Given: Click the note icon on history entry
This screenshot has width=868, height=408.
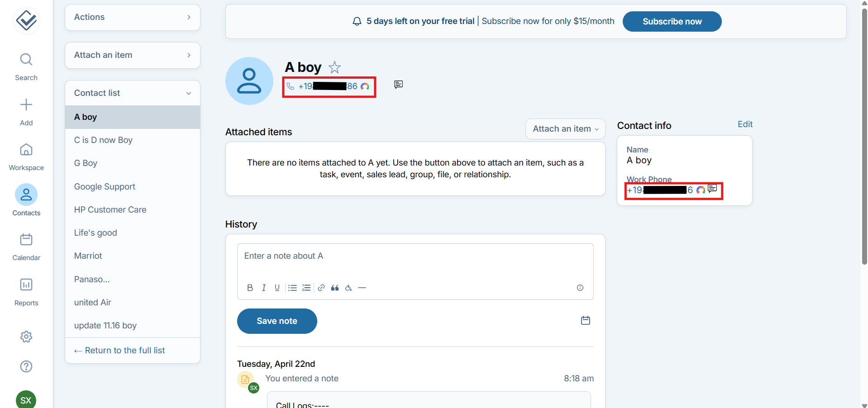Looking at the screenshot, I should [x=245, y=379].
